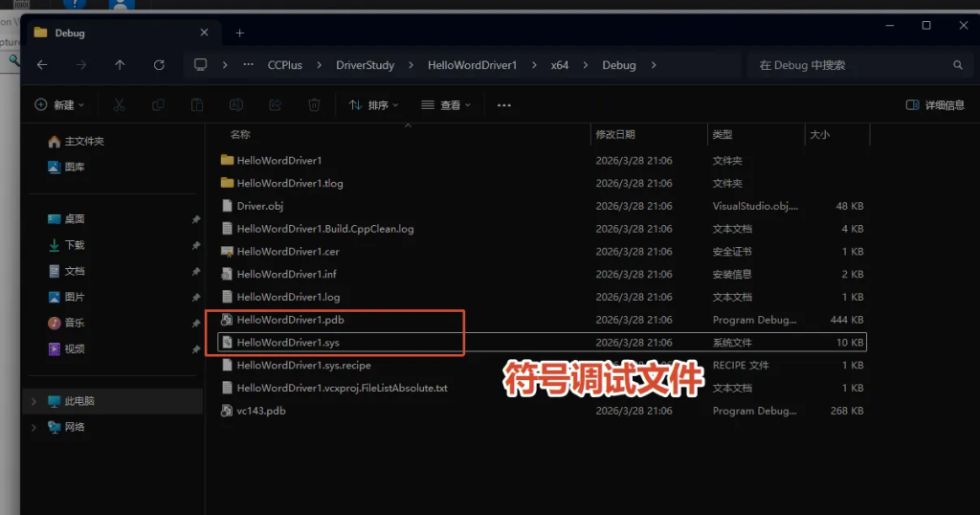
Task: Click x64 in the breadcrumb
Action: [559, 65]
